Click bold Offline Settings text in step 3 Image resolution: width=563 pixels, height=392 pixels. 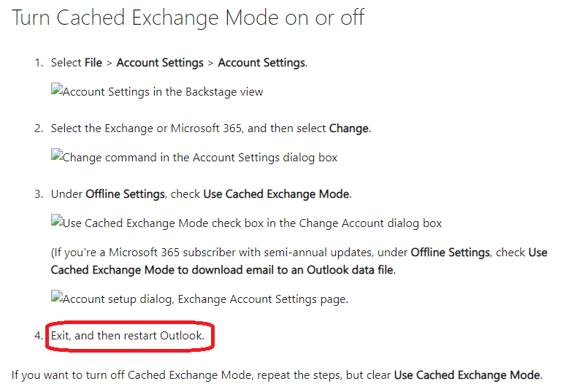coord(125,194)
